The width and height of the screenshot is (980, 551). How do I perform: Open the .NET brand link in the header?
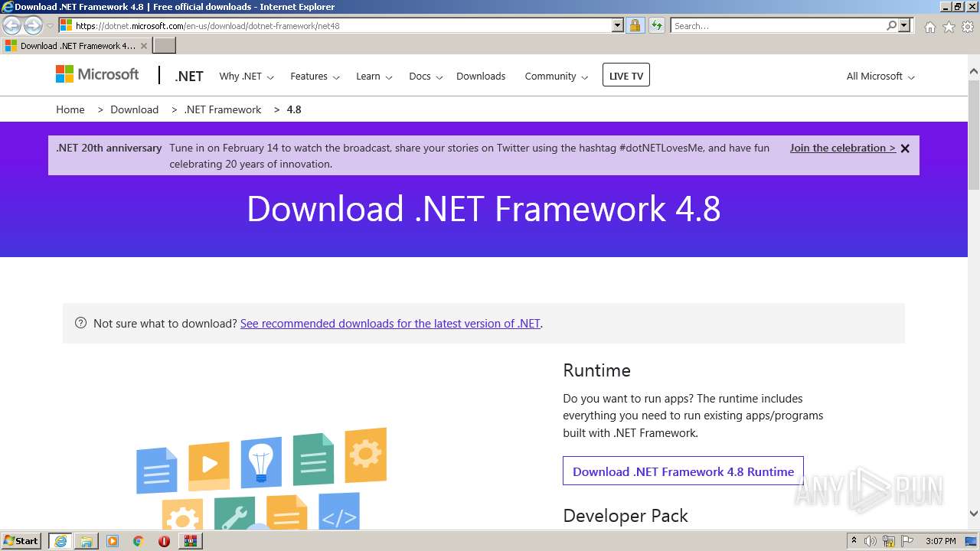[x=189, y=77]
